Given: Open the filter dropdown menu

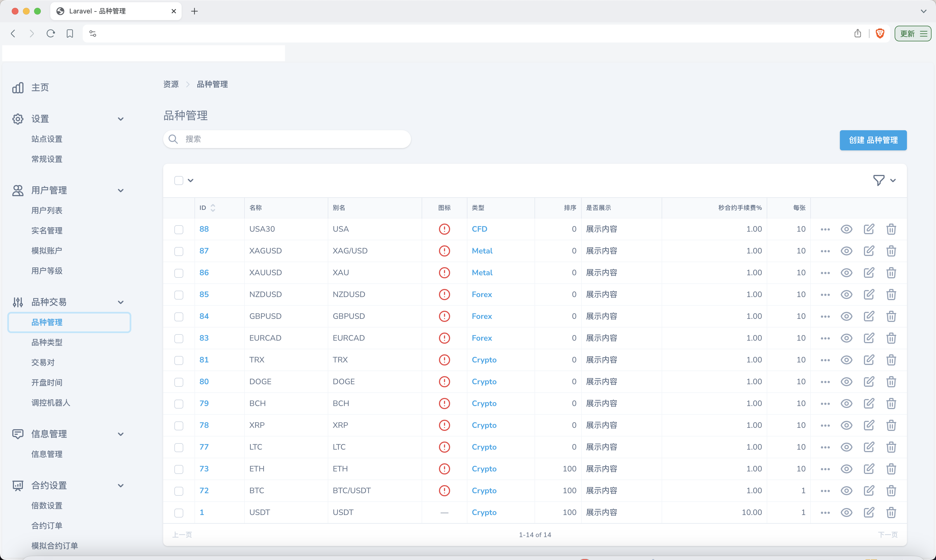Looking at the screenshot, I should coord(884,180).
